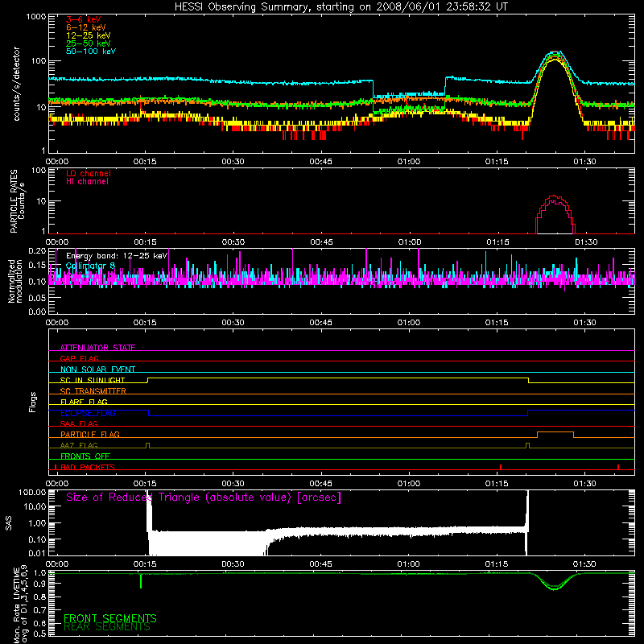Click the HESSI Observing Summary plot title
Viewport: 644px width, 644px height.
[341, 7]
